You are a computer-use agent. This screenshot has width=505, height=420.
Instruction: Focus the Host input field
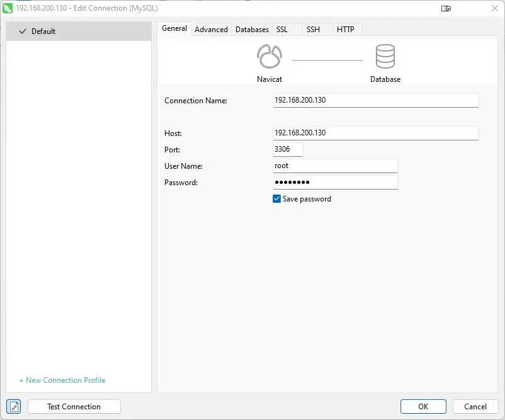375,133
